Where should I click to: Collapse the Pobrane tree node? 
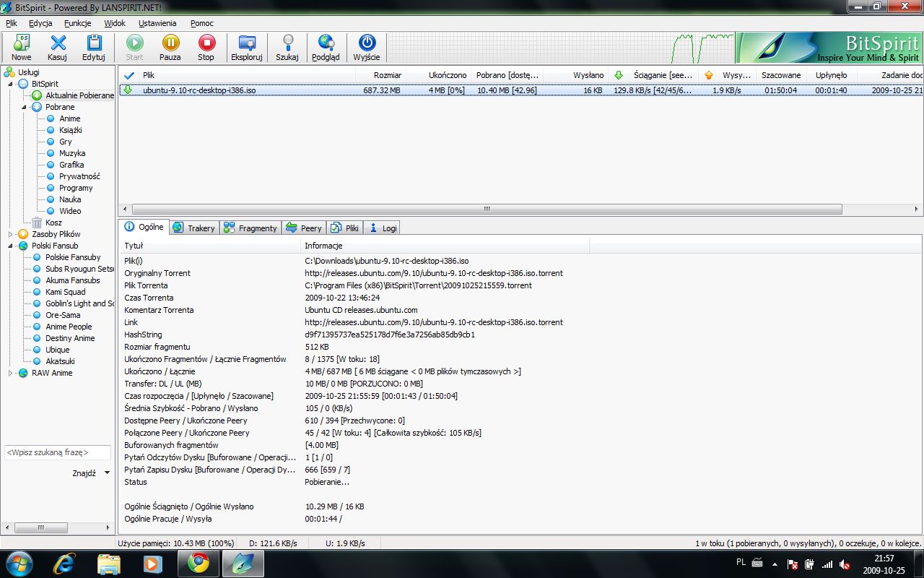coord(25,107)
